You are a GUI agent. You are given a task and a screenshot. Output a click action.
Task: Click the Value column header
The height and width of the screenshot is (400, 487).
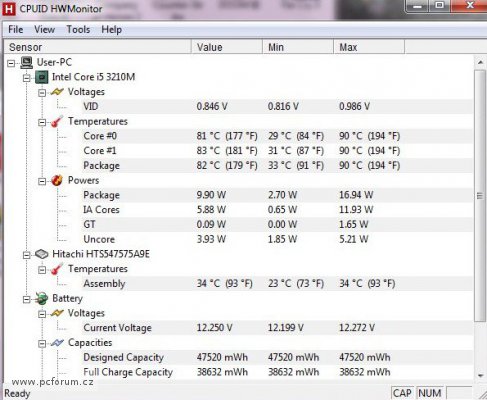[x=227, y=47]
